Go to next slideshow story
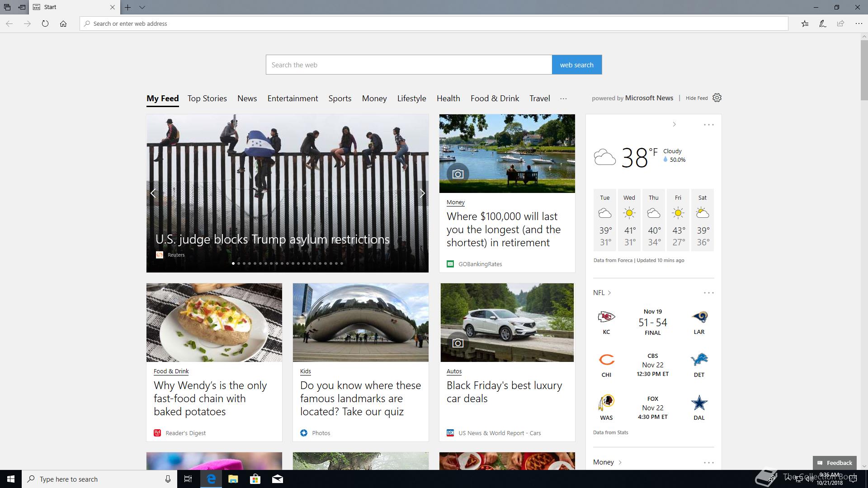Viewport: 868px width, 488px height. point(422,193)
